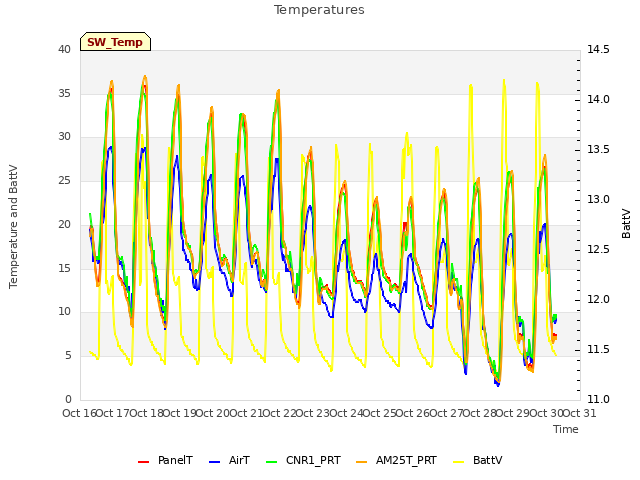Screen dimensions: 640x480
Task: Click the Oct 31 x-axis tick label
Action: pyautogui.click(x=579, y=413)
